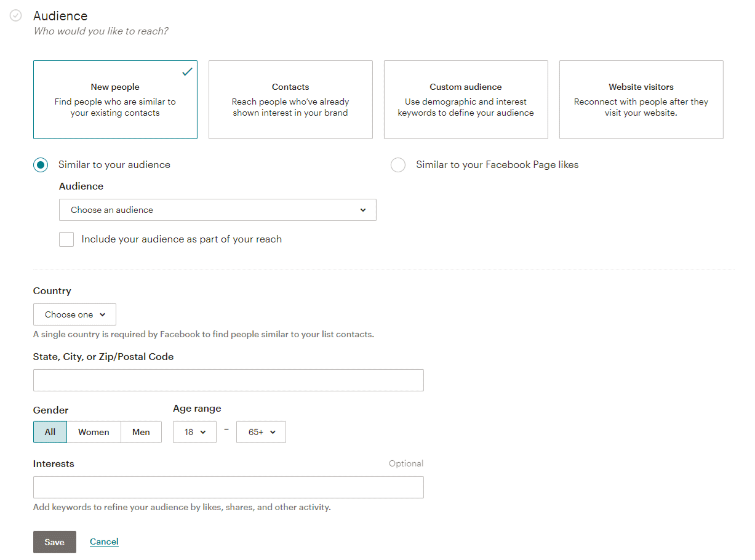Select the Website visitors card
Screen dimensions: 755x560
[641, 100]
